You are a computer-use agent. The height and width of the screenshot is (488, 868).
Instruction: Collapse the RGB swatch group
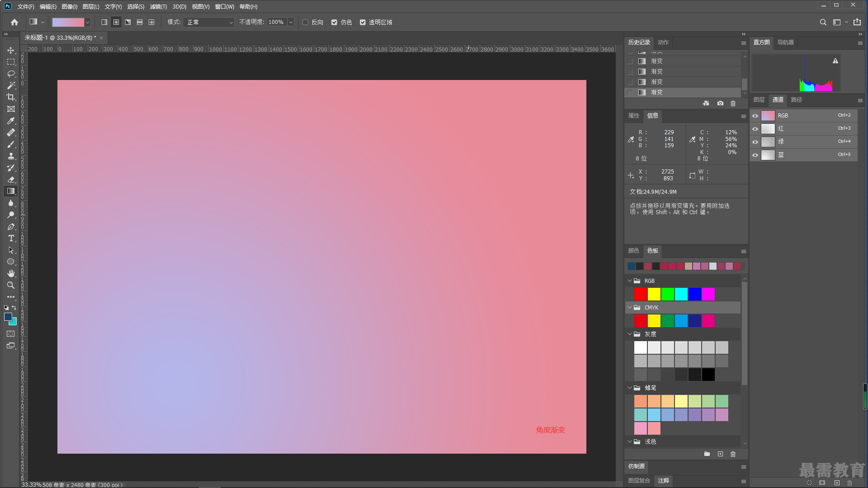coord(629,281)
